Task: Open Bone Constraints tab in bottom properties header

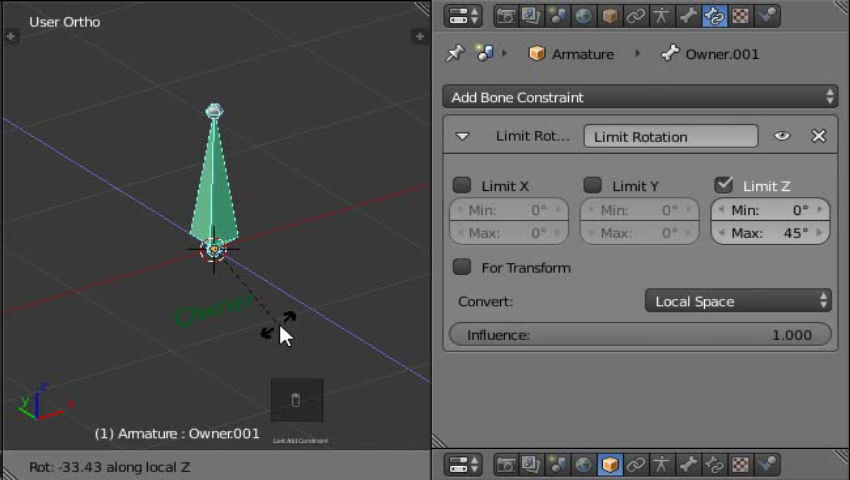Action: pos(714,465)
